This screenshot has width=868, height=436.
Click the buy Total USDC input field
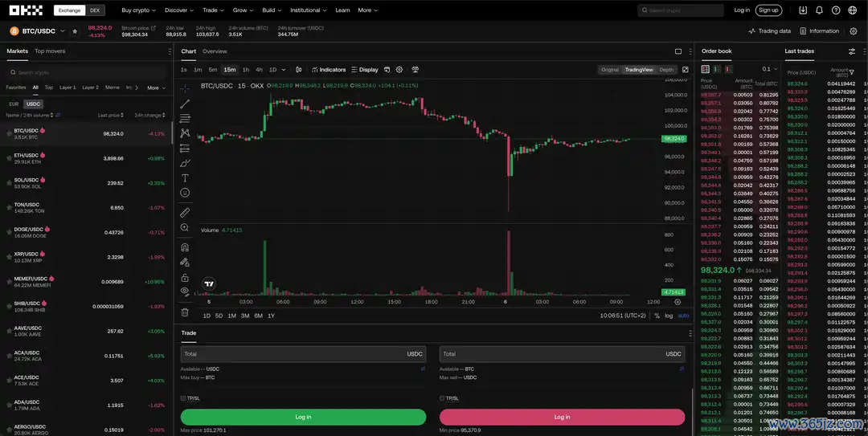point(303,354)
